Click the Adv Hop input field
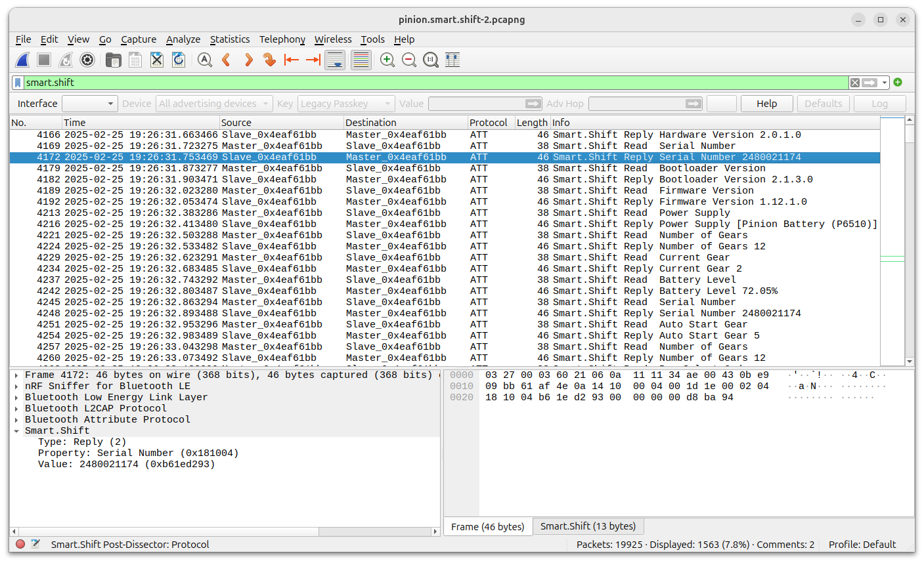Image resolution: width=924 pixels, height=563 pixels. pyautogui.click(x=646, y=104)
